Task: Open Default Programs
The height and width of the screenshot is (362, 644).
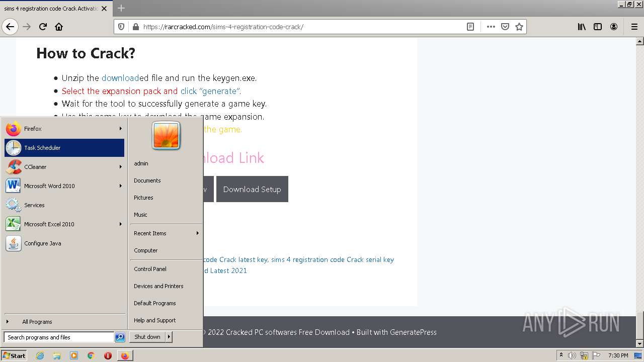Action: point(166,303)
